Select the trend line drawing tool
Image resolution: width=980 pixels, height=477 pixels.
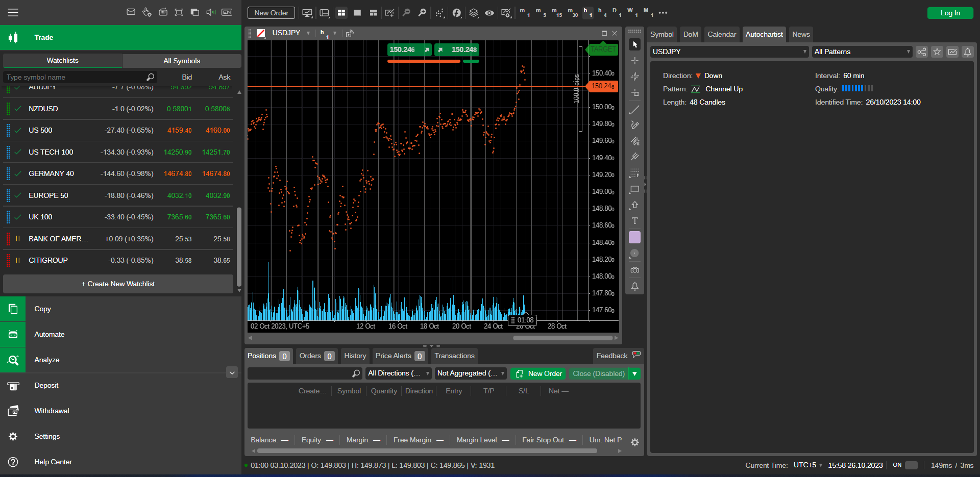click(634, 110)
